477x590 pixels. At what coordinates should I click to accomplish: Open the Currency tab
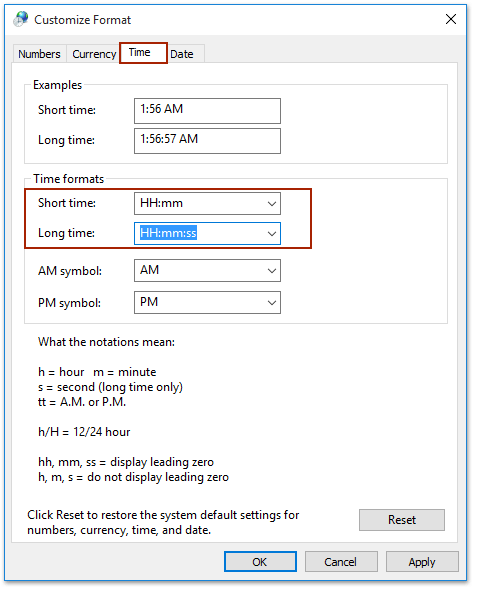coord(94,54)
